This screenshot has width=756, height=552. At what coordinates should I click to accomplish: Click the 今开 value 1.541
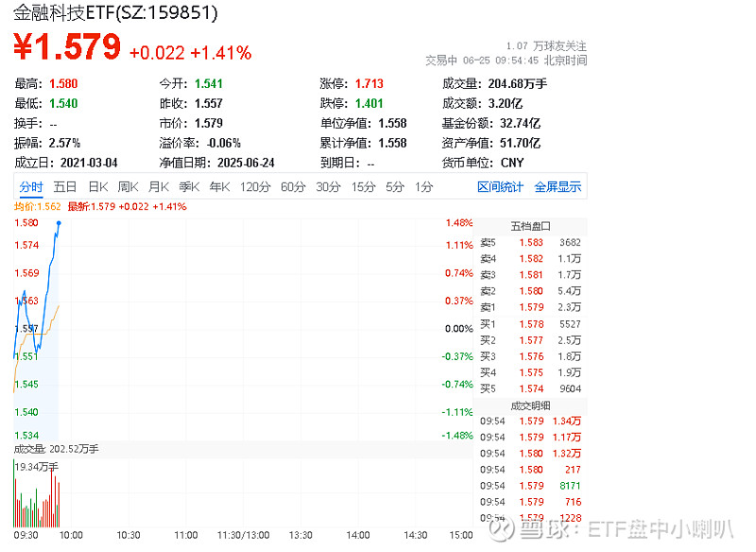tap(209, 84)
